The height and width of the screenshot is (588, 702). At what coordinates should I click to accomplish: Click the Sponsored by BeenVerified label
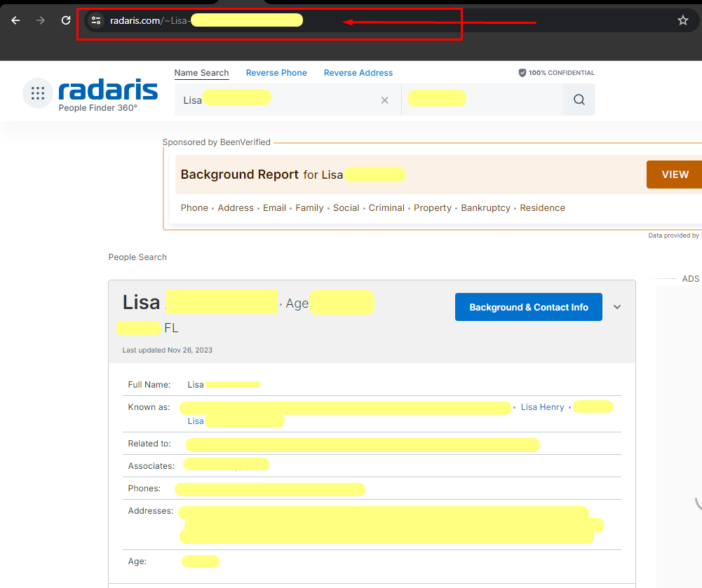pos(216,142)
